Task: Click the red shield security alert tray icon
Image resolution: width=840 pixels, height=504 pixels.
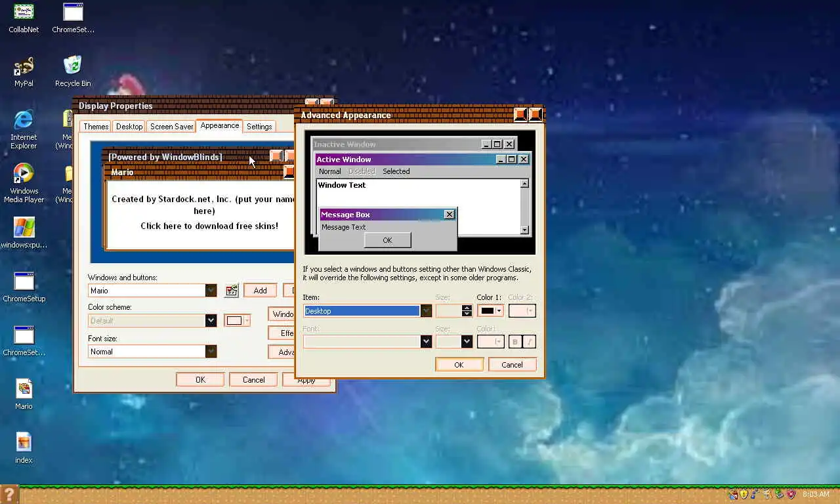Action: point(791,494)
